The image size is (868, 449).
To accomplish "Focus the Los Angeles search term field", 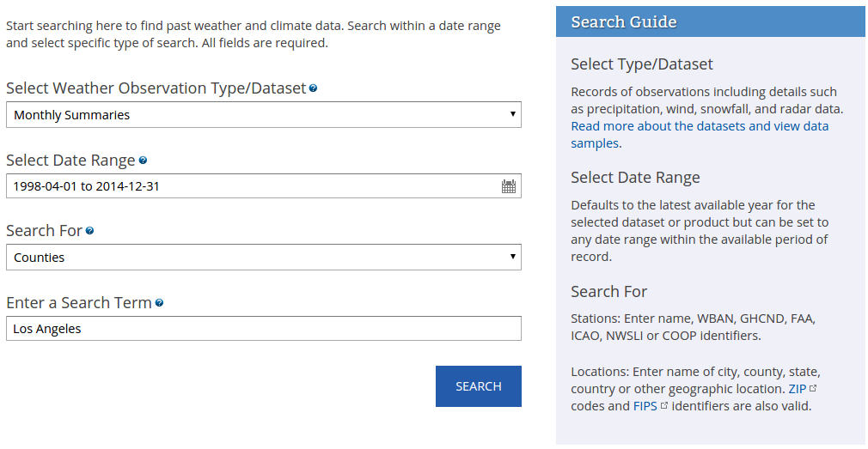I will [263, 329].
